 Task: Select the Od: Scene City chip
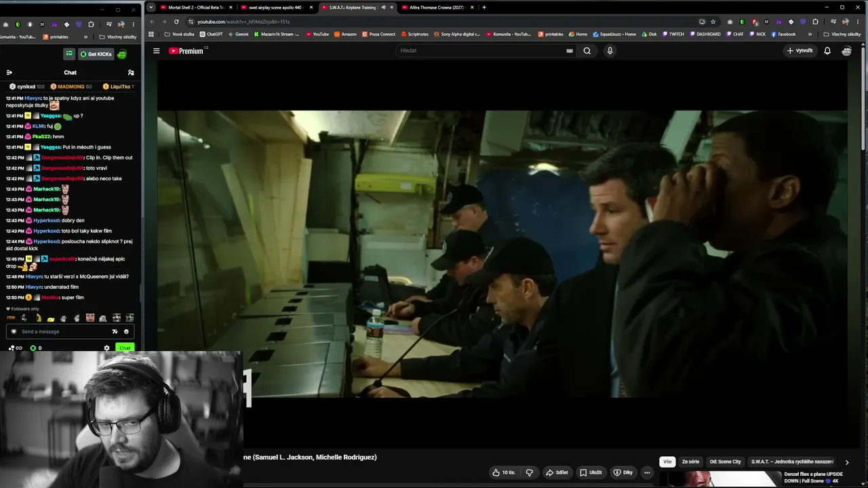coord(725,462)
